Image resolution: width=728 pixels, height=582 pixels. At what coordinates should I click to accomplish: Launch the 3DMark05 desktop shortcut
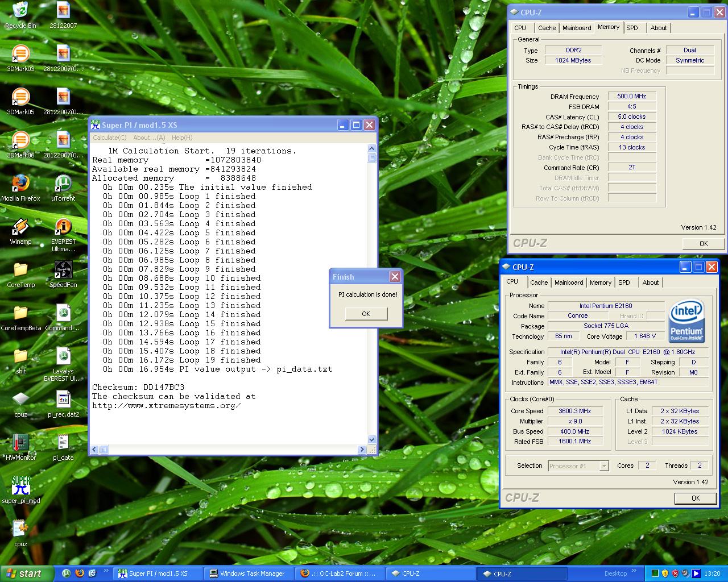[20, 101]
